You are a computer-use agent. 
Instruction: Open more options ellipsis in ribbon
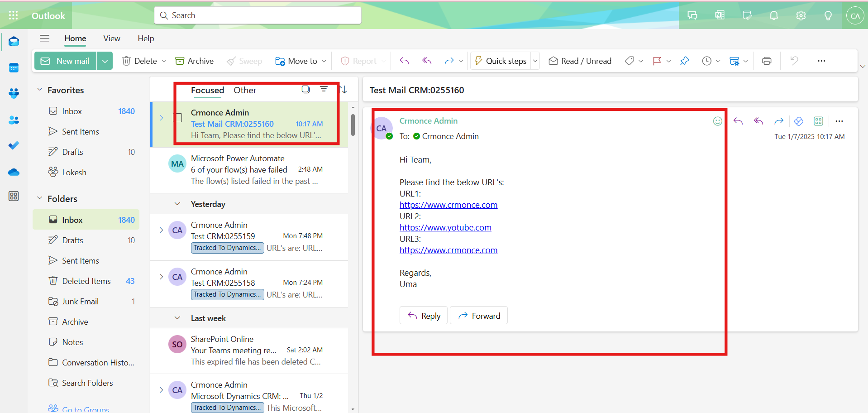(821, 61)
